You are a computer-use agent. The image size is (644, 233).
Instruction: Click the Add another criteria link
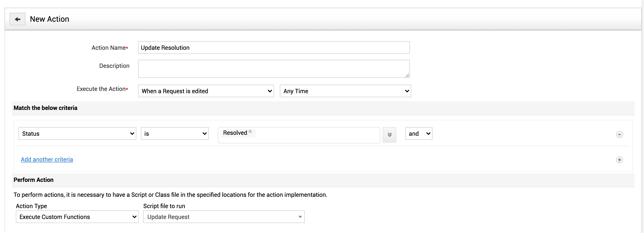[47, 159]
